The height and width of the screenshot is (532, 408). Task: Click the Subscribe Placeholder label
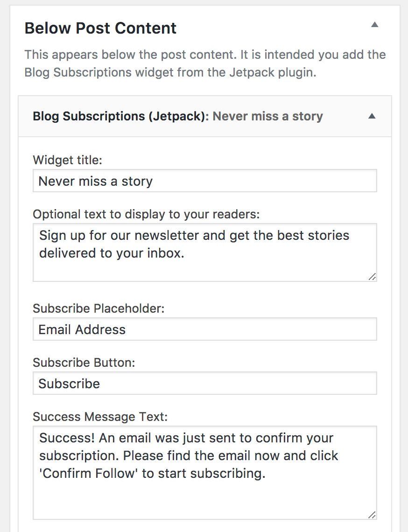[99, 308]
